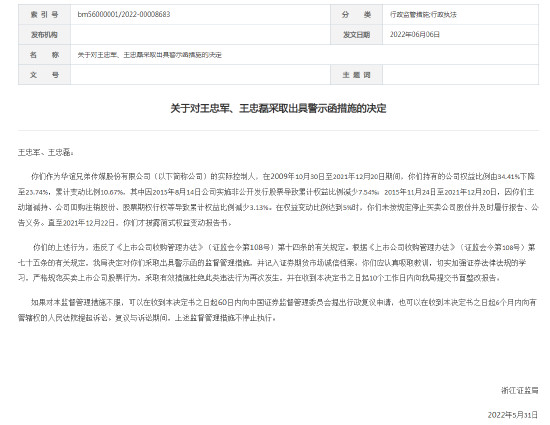The image size is (550, 425).
Task: Click the 分类 label cell
Action: pos(356,14)
